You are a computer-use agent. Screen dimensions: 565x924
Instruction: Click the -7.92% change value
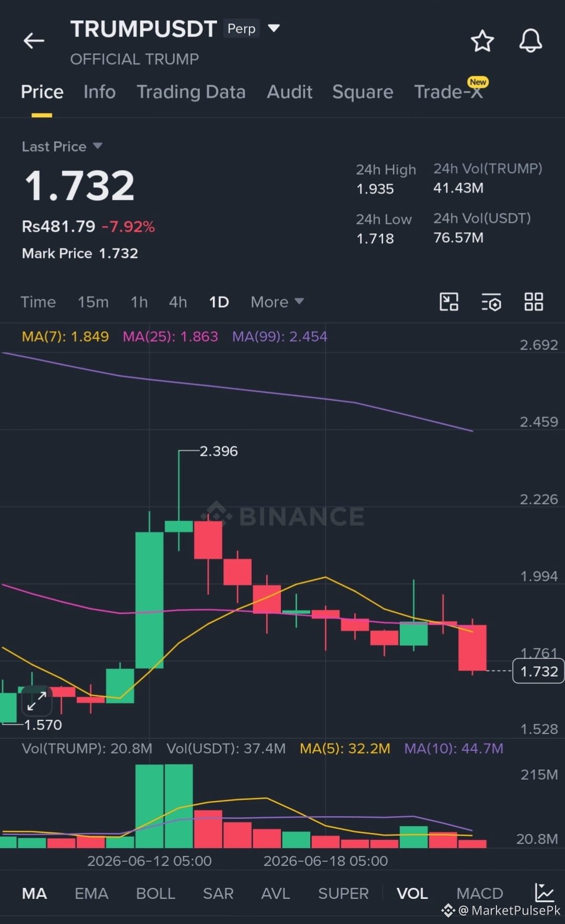(129, 227)
